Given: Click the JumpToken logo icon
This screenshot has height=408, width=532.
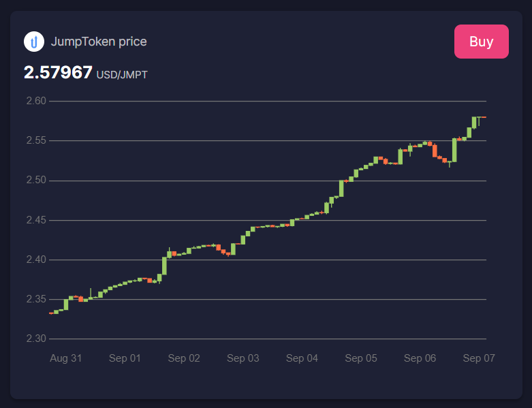Looking at the screenshot, I should 34,42.
